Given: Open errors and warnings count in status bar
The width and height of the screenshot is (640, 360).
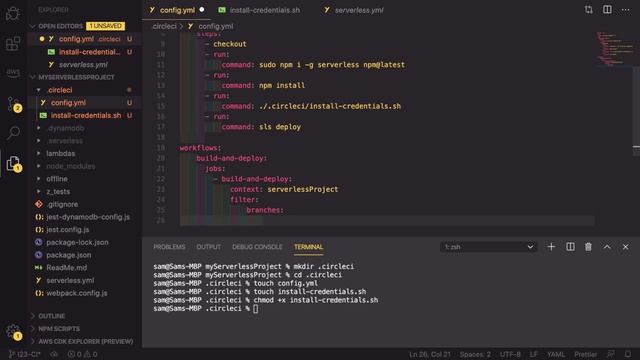Looking at the screenshot, I should coord(82,354).
